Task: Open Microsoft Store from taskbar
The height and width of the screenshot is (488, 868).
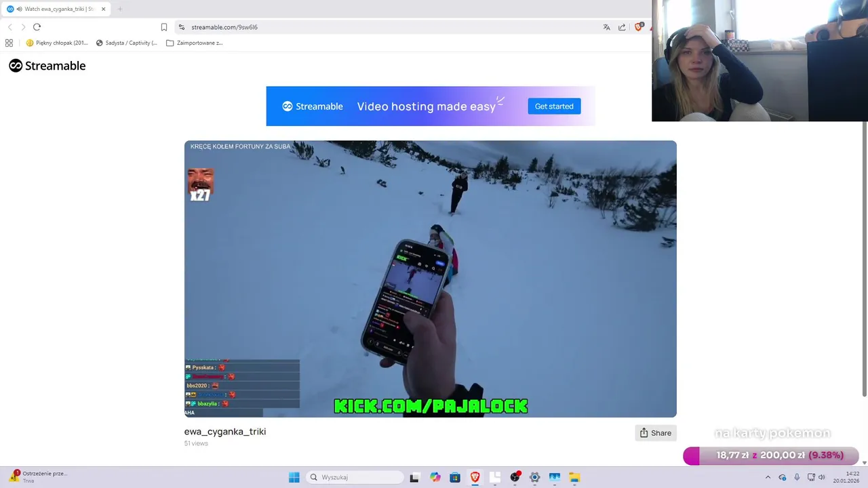Action: (x=454, y=477)
